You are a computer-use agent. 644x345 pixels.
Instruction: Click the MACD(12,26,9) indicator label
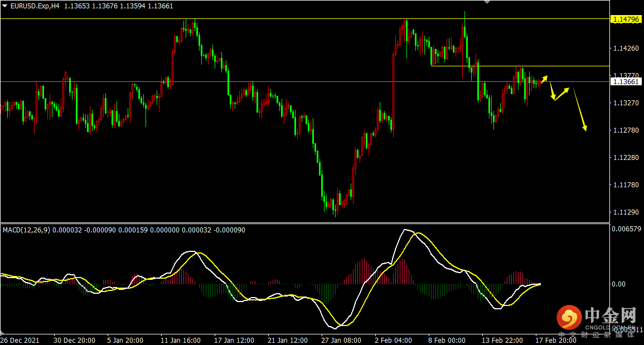coord(26,230)
